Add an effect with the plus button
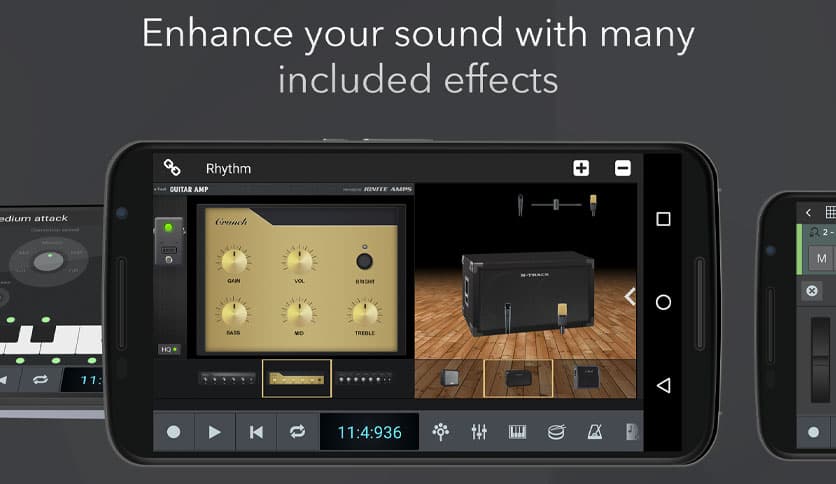The width and height of the screenshot is (836, 484). click(581, 168)
